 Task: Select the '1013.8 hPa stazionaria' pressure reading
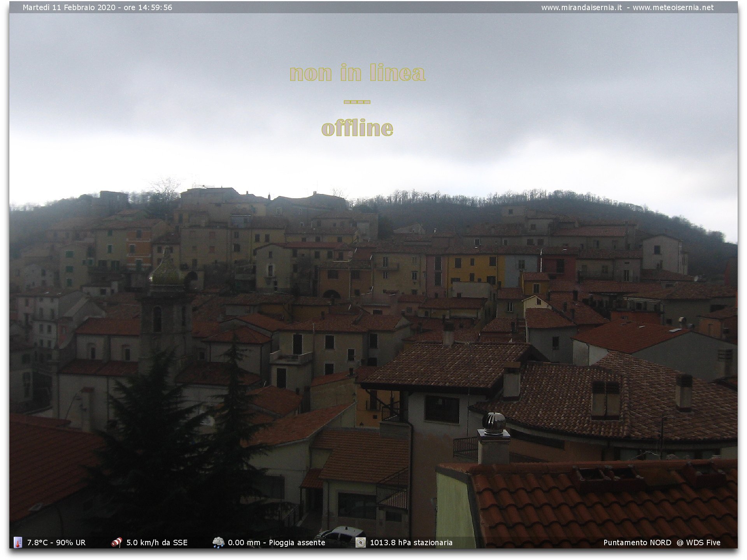[x=411, y=542]
